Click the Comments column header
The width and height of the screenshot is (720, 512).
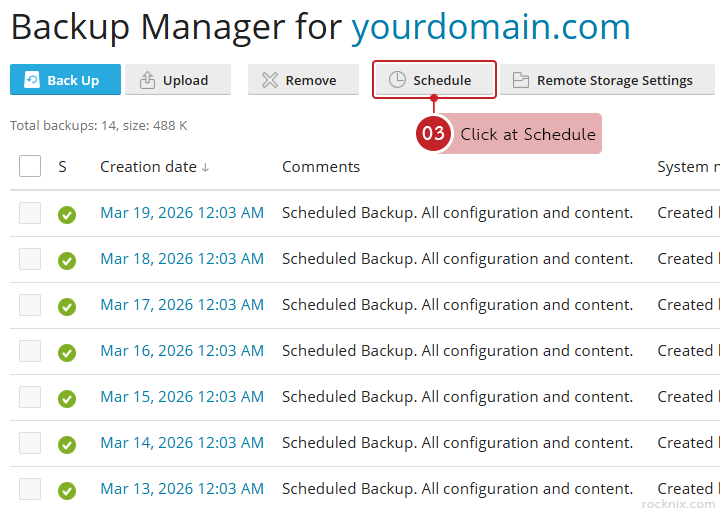tap(320, 167)
